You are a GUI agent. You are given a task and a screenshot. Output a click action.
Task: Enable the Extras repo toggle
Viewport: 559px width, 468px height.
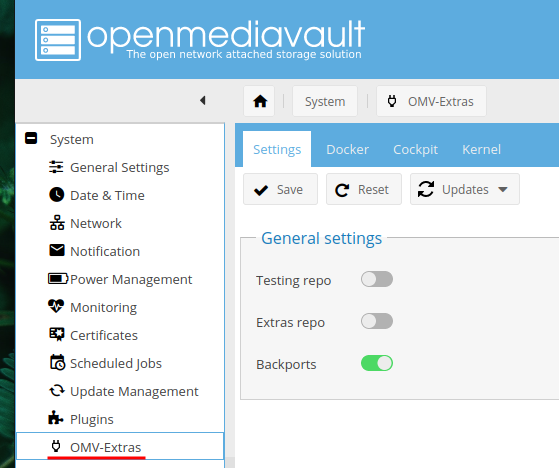tap(377, 321)
